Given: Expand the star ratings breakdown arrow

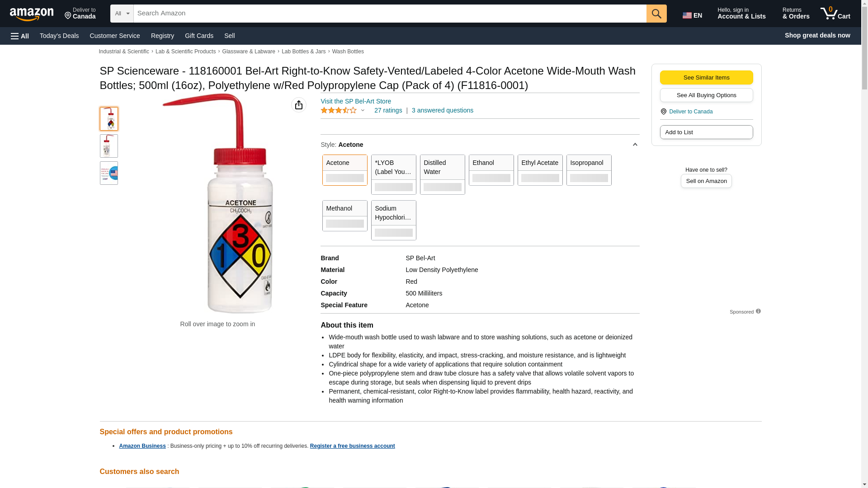Looking at the screenshot, I should coord(363,111).
